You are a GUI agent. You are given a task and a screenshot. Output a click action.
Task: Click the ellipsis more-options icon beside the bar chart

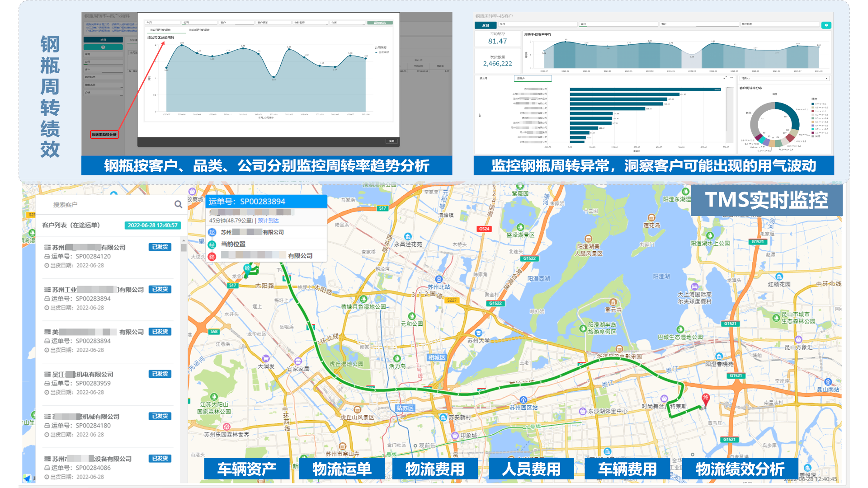[x=731, y=78]
